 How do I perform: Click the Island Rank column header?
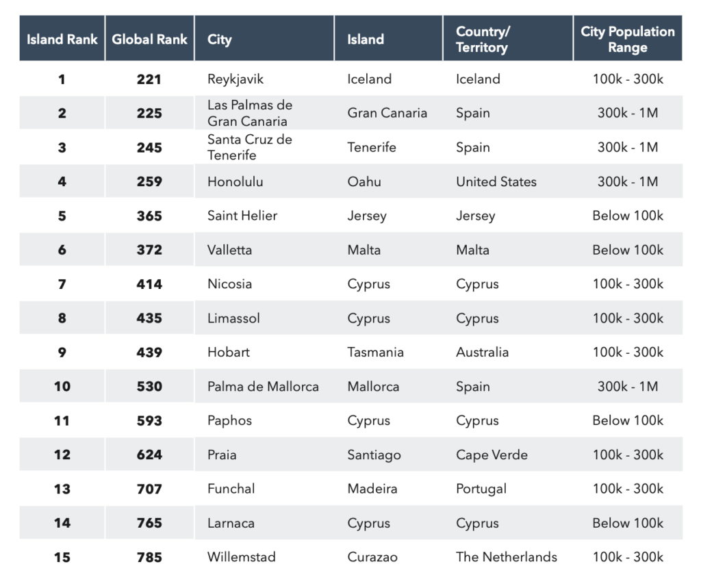click(x=62, y=39)
